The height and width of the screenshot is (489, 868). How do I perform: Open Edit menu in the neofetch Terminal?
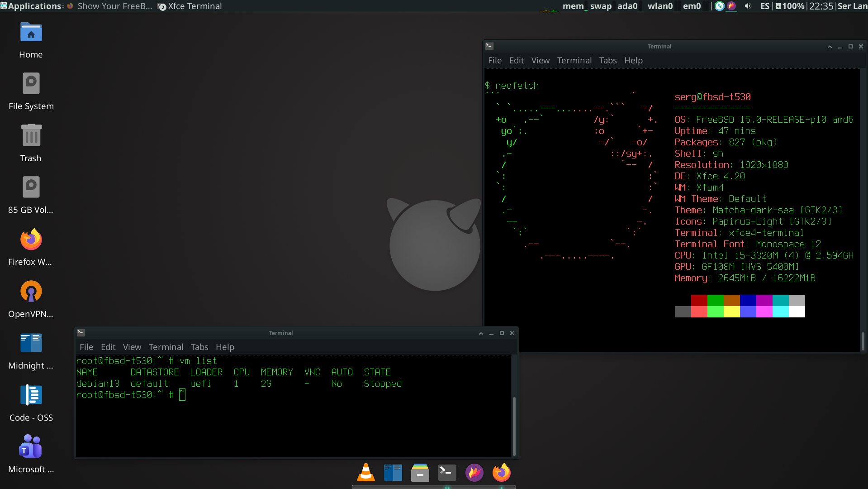click(517, 60)
